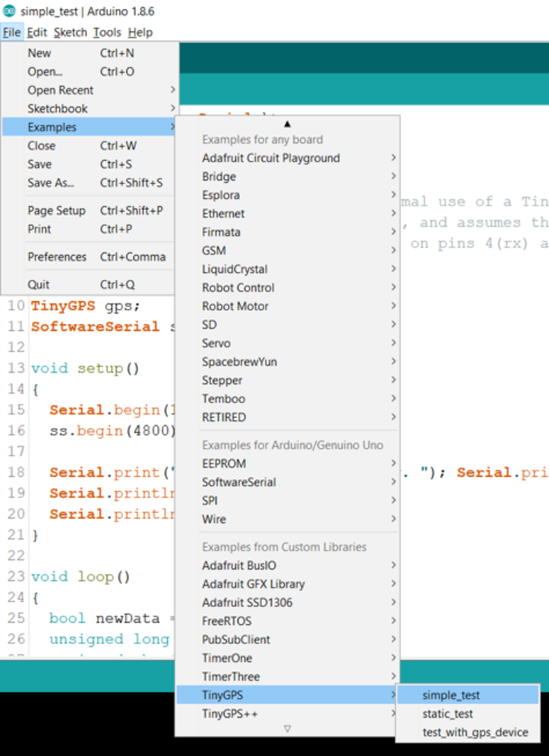The width and height of the screenshot is (549, 756).
Task: Quit the Arduino IDE
Action: 89,285
